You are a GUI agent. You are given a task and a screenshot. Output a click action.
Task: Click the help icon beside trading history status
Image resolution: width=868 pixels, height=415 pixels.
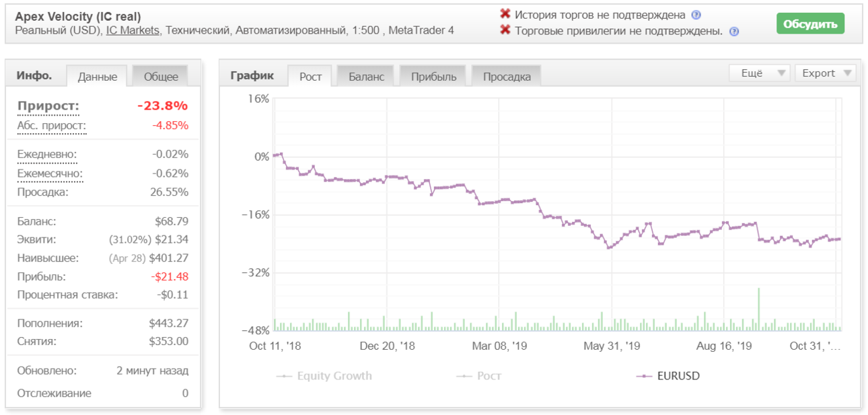tap(696, 15)
